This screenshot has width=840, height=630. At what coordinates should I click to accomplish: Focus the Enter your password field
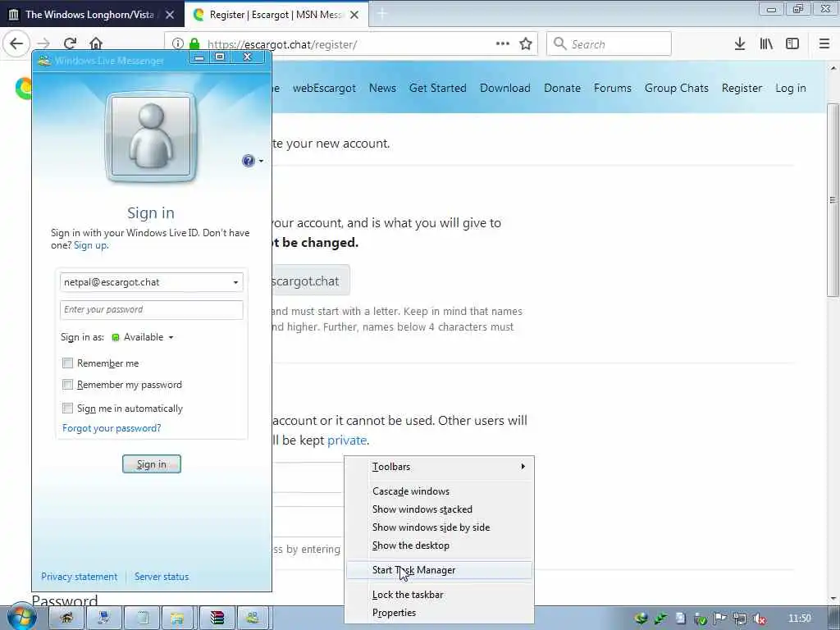click(x=152, y=309)
